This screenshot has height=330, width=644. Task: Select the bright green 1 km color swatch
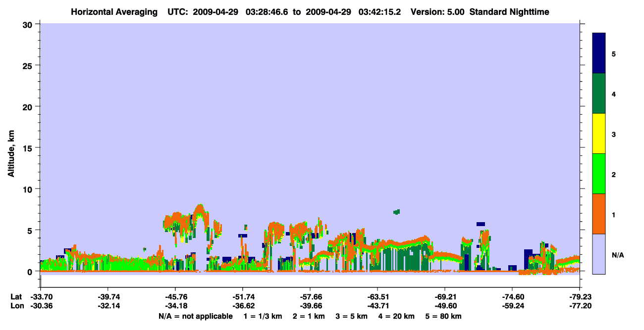pyautogui.click(x=599, y=174)
